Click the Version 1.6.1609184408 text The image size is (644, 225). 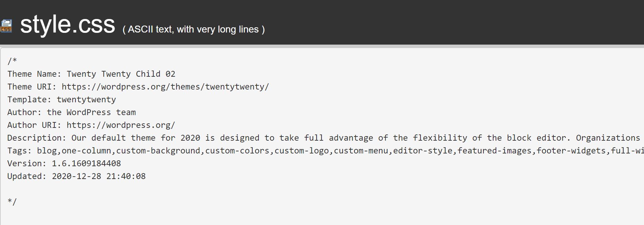coord(64,163)
